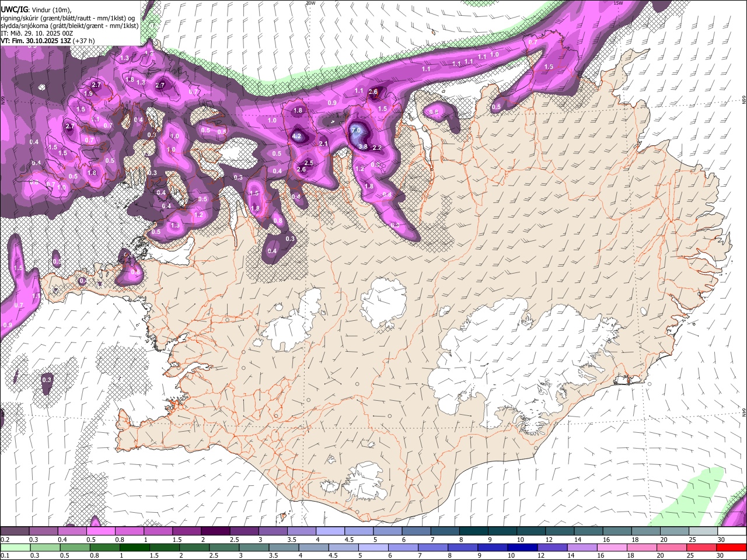Click the 'UWC/IG: Vindur (10m)' title line
This screenshot has height=560, width=747.
pos(36,10)
